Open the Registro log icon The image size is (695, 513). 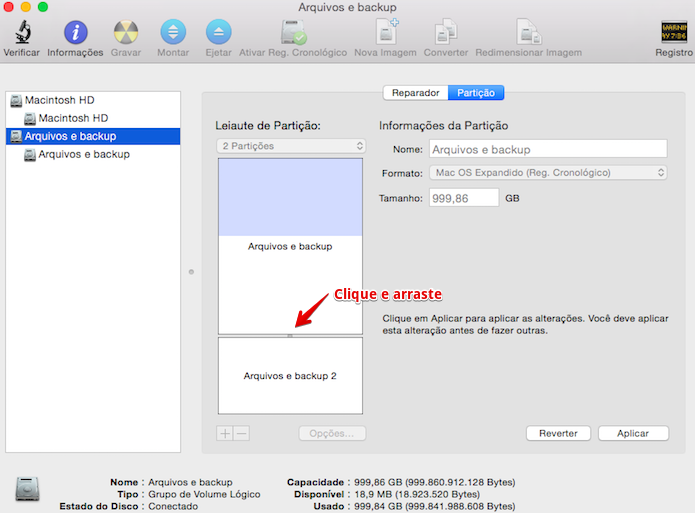click(674, 32)
